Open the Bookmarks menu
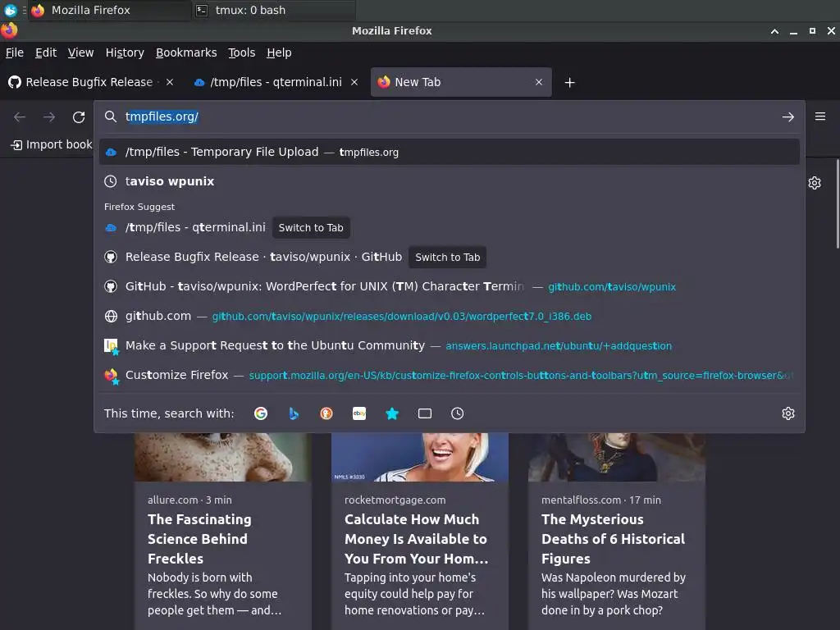 (x=186, y=52)
